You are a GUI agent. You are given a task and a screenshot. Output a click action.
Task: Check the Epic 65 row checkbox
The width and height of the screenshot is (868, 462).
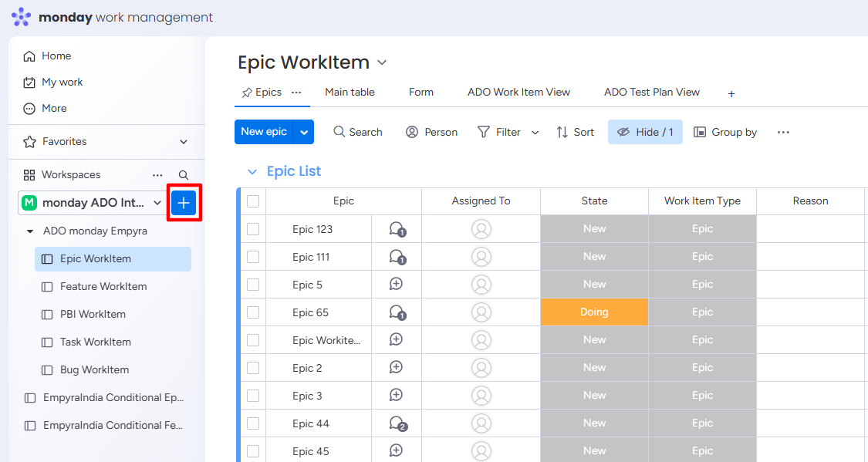[x=253, y=312]
